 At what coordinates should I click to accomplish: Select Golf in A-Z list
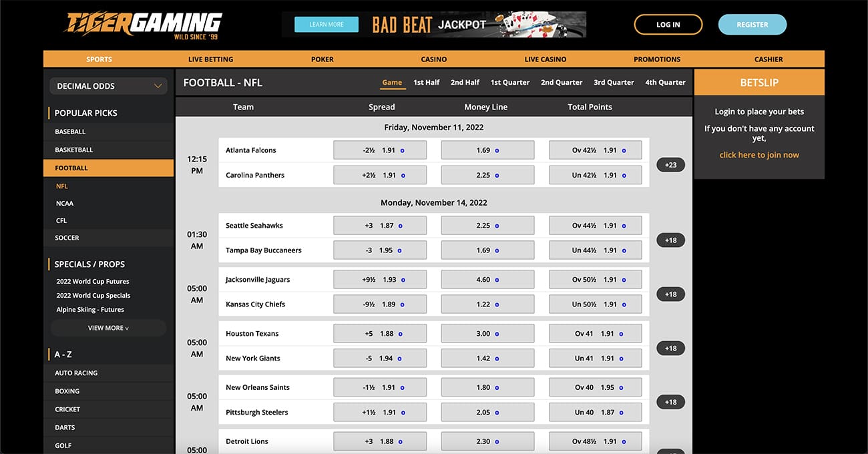pos(109,445)
